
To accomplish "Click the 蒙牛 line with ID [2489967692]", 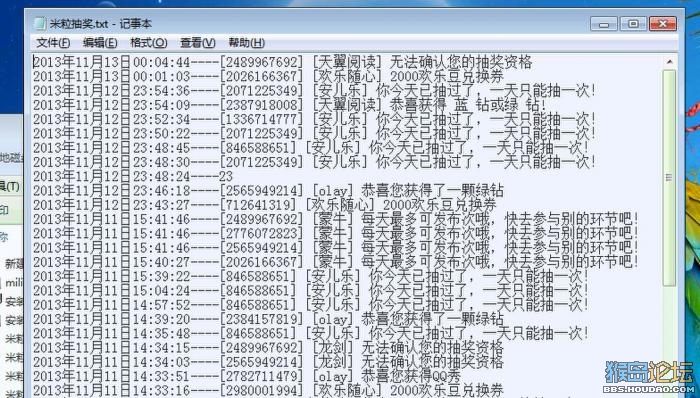I will pos(336,219).
